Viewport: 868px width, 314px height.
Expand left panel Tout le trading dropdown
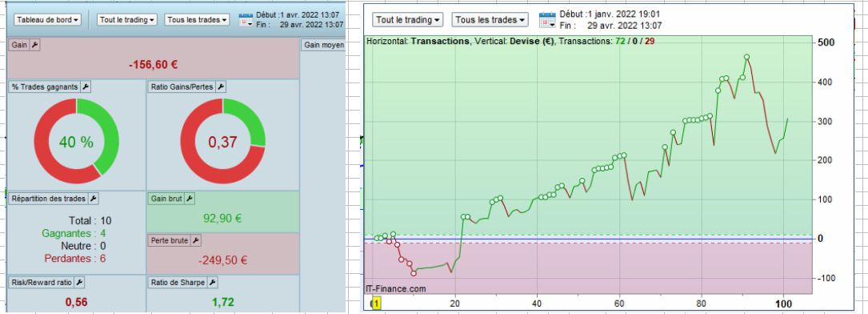tap(127, 19)
